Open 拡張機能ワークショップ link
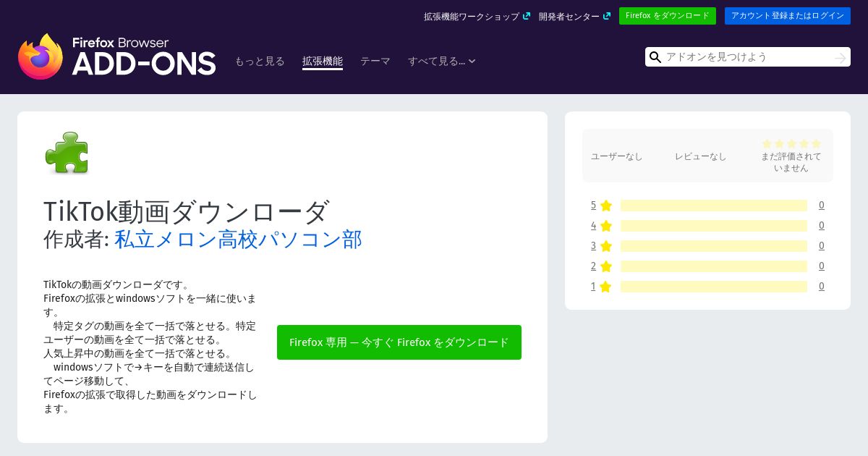 coord(472,16)
